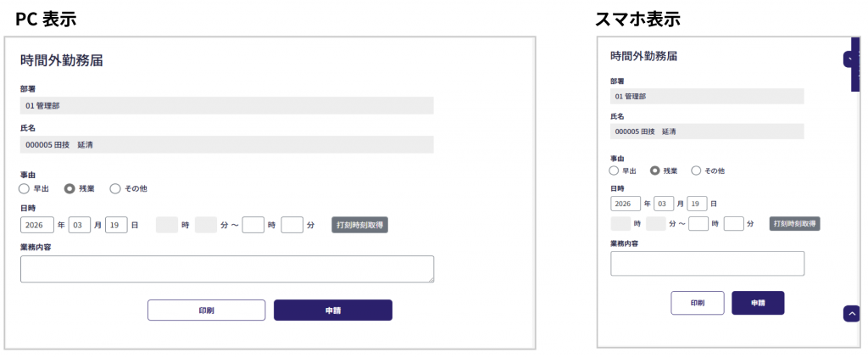
Task: Choose 早出 option in smartphone view
Action: tap(615, 171)
